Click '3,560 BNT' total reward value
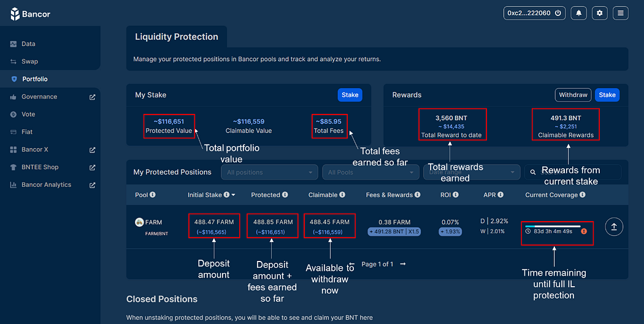The height and width of the screenshot is (324, 644). [451, 118]
